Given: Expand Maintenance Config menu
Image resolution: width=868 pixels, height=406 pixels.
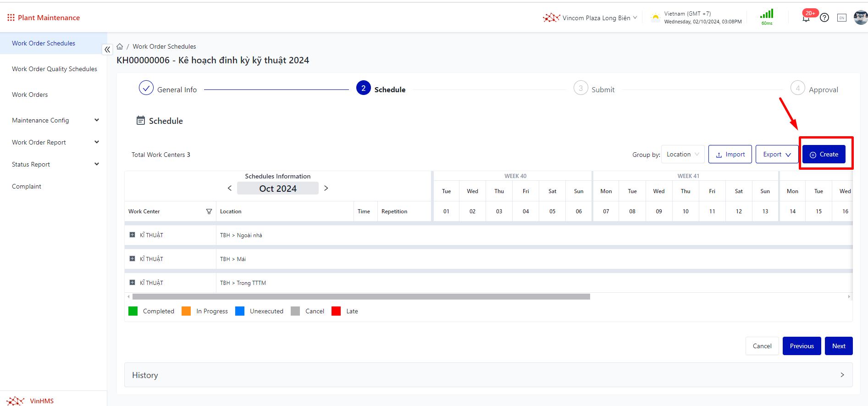Looking at the screenshot, I should pos(55,120).
